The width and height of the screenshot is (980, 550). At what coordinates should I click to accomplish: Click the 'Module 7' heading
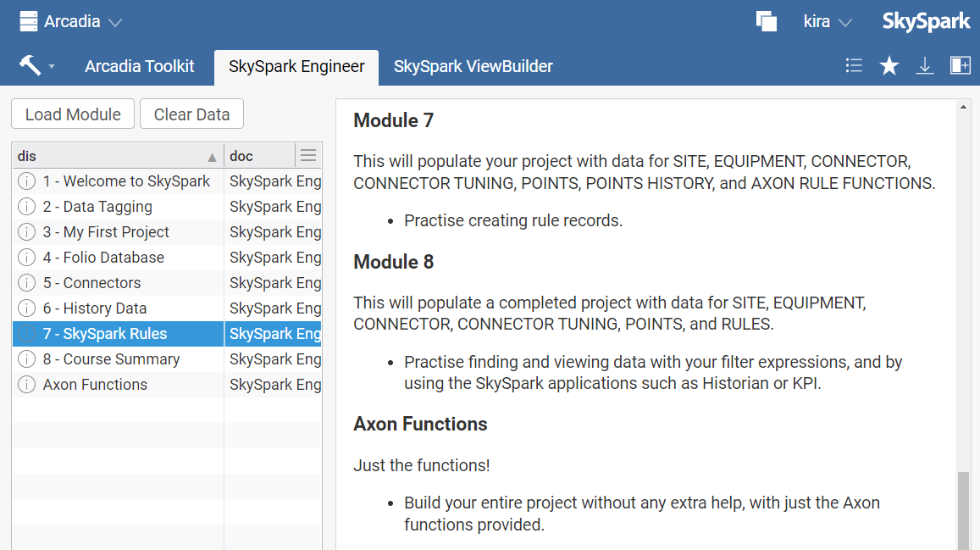pyautogui.click(x=393, y=120)
